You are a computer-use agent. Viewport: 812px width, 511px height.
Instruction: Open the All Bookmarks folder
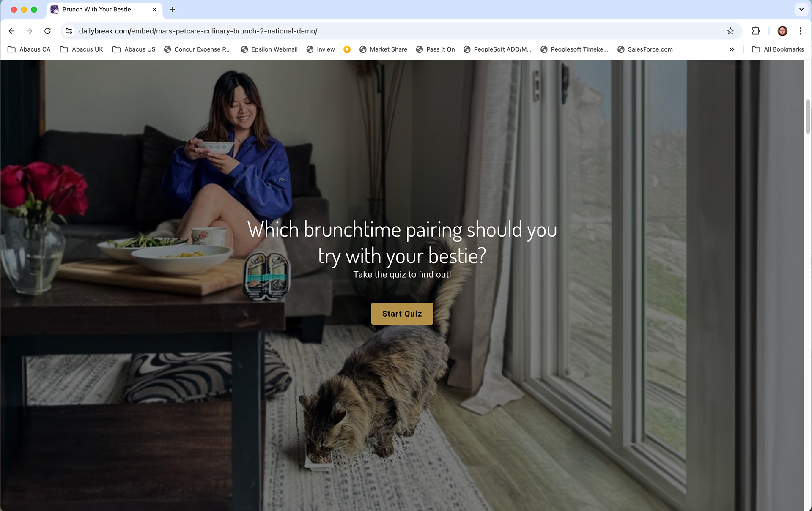pos(778,49)
